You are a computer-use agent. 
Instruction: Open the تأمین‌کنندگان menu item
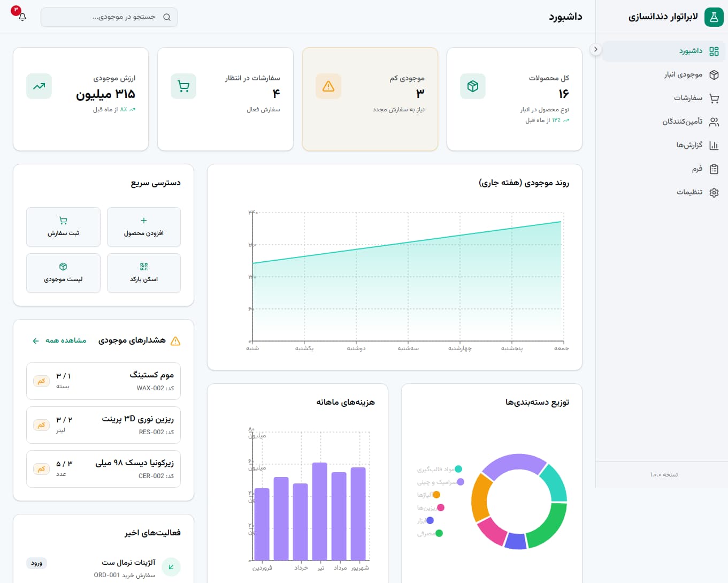pos(664,122)
